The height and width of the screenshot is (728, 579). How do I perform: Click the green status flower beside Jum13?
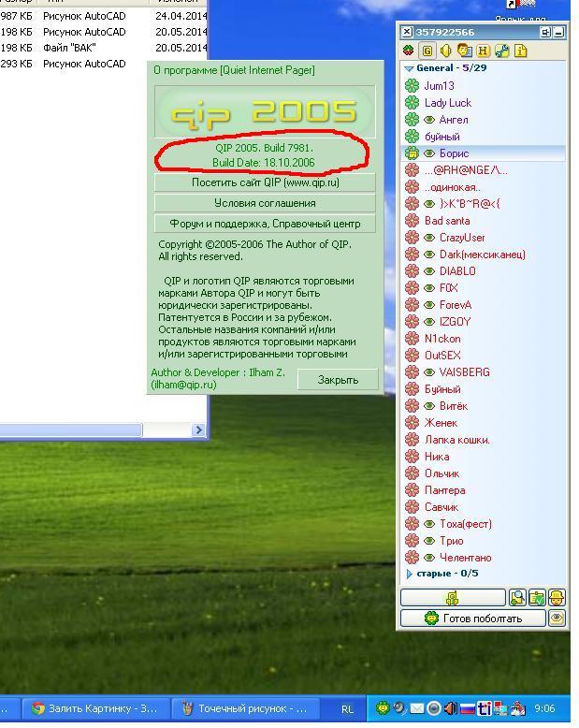click(412, 86)
